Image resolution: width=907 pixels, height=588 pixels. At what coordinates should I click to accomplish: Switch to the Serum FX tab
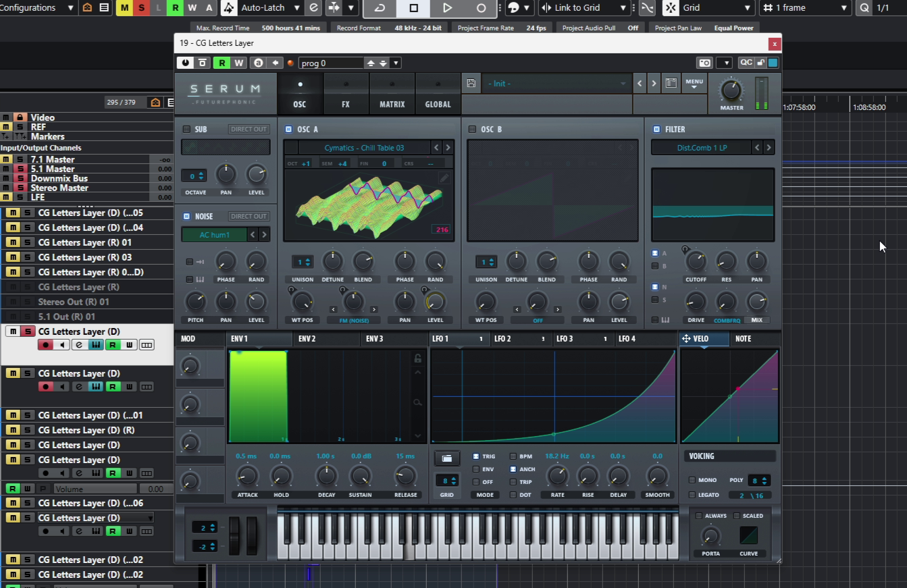(346, 95)
